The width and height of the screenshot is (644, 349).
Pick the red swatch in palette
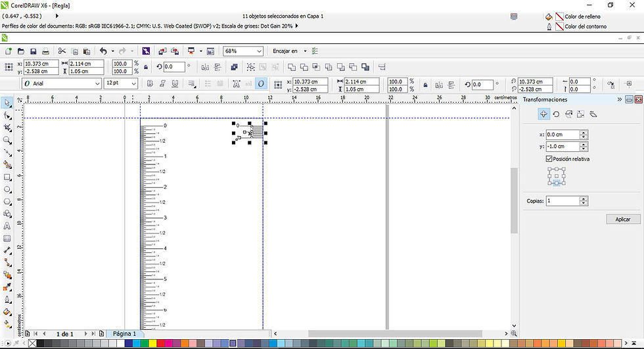160,343
